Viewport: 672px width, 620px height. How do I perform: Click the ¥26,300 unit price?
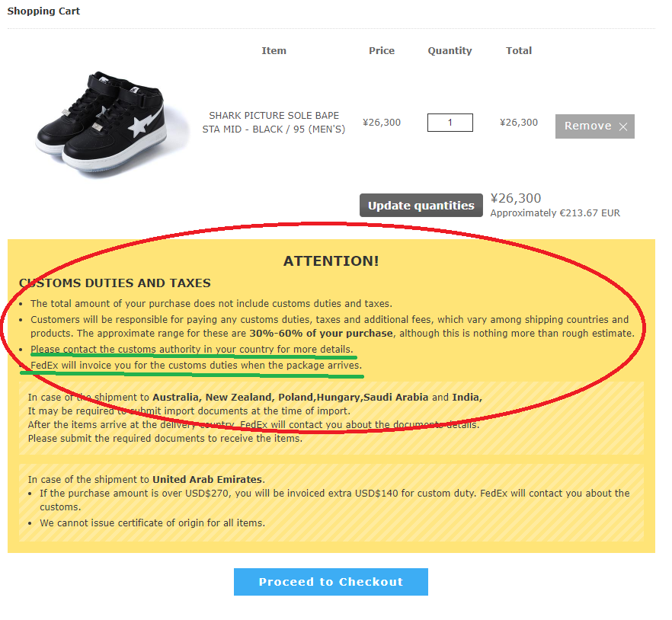tap(382, 123)
